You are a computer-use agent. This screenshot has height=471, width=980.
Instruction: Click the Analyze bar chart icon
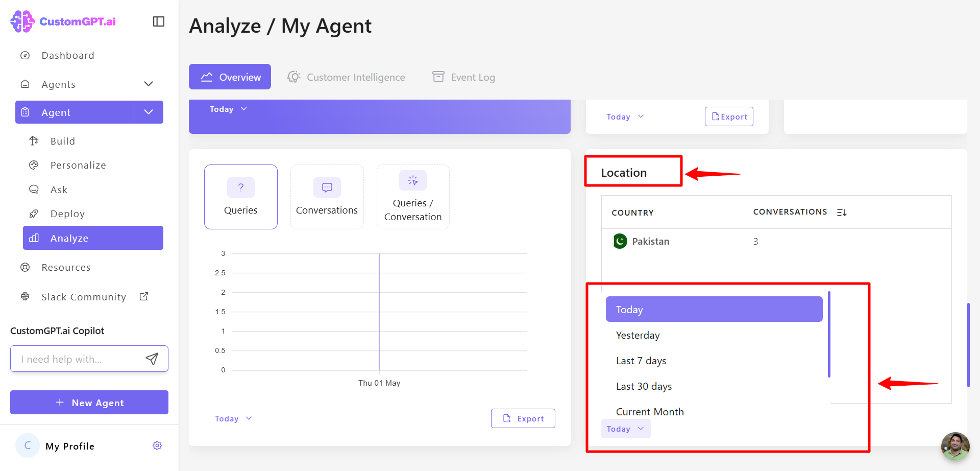pos(34,238)
